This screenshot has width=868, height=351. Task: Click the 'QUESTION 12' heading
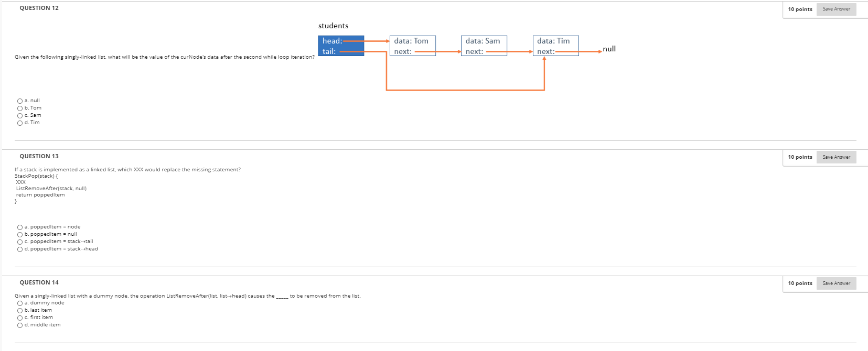[x=39, y=8]
